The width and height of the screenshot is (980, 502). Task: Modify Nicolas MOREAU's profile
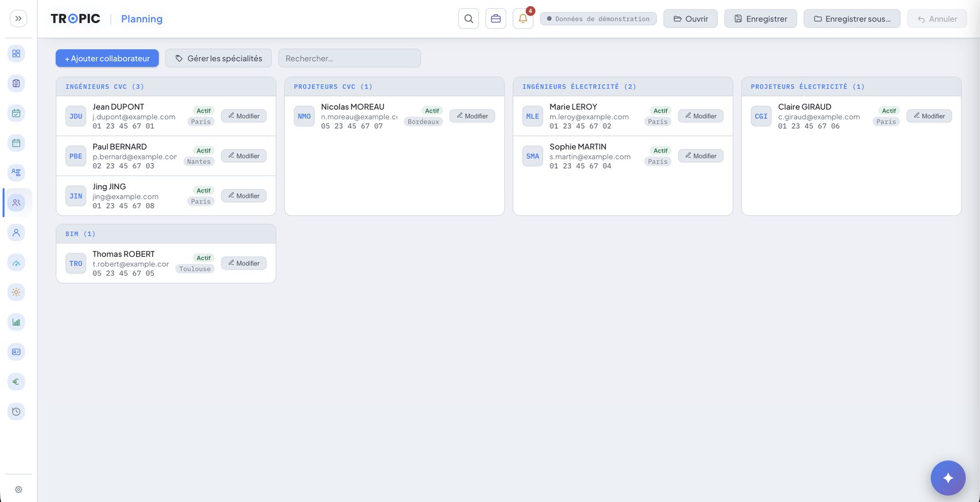[x=472, y=116]
